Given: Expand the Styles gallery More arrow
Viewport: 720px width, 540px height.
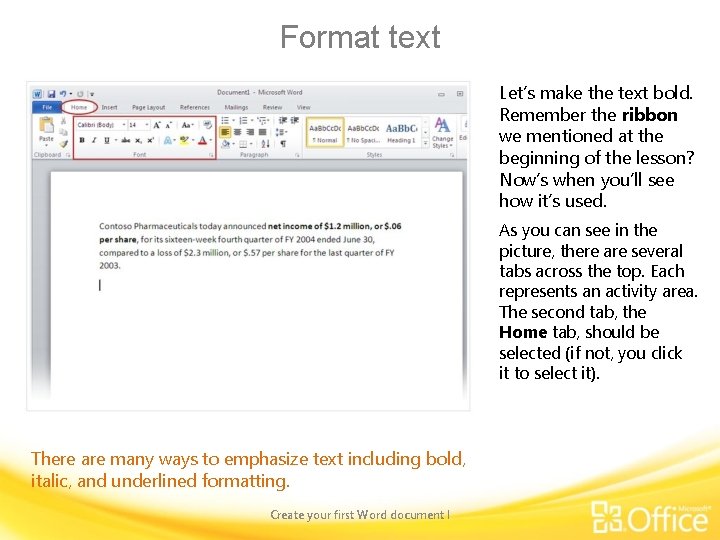Looking at the screenshot, I should click(x=426, y=144).
